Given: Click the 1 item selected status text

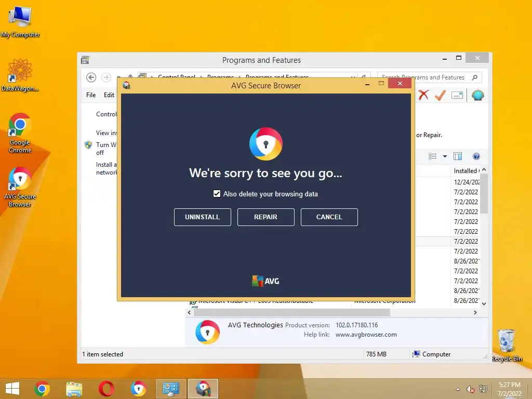Looking at the screenshot, I should pyautogui.click(x=102, y=354).
